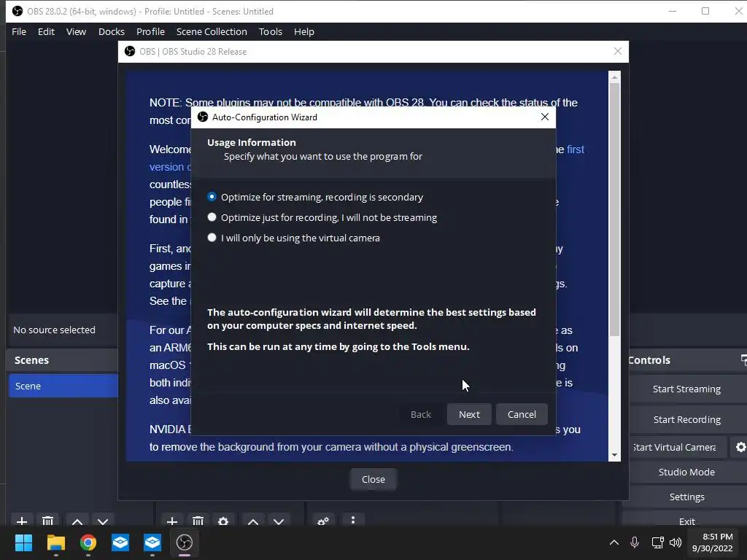Open audio mixer three-dot menu
The image size is (747, 560).
tap(352, 520)
